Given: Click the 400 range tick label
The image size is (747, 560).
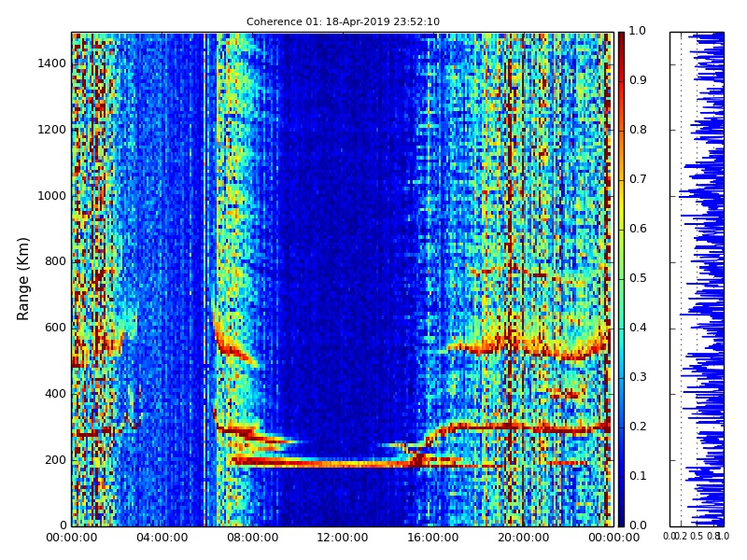Looking at the screenshot, I should [55, 394].
